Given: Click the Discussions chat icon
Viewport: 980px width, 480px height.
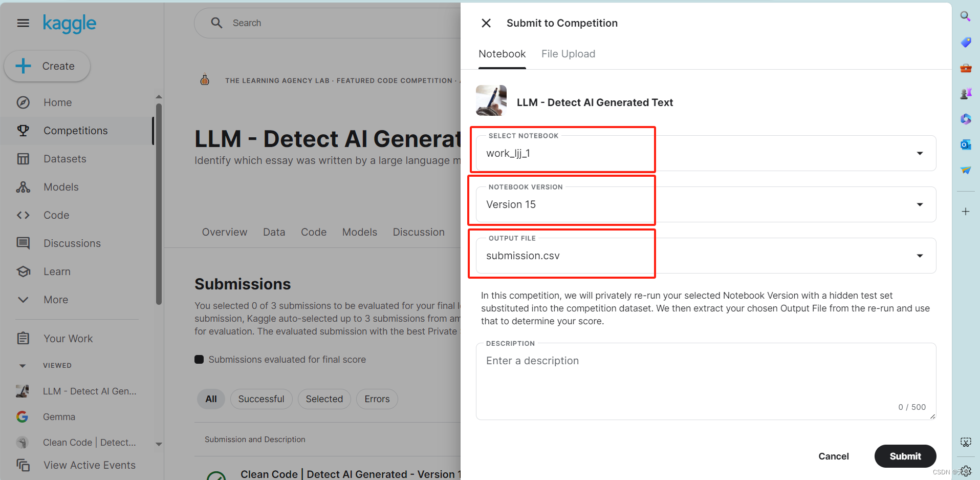Looking at the screenshot, I should tap(23, 243).
